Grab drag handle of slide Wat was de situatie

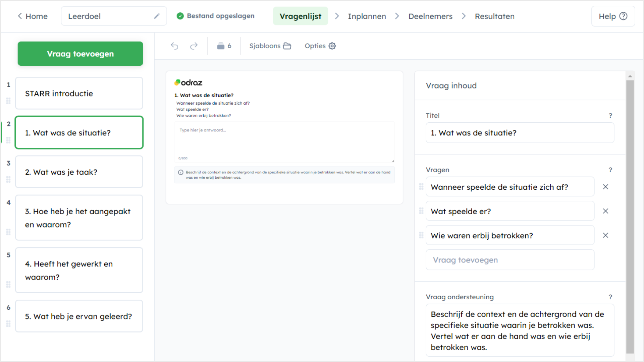click(x=8, y=140)
